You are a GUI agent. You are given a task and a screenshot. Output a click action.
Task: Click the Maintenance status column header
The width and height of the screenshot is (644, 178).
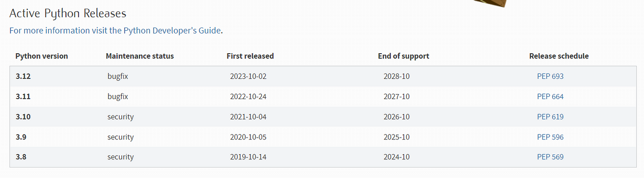pyautogui.click(x=140, y=56)
